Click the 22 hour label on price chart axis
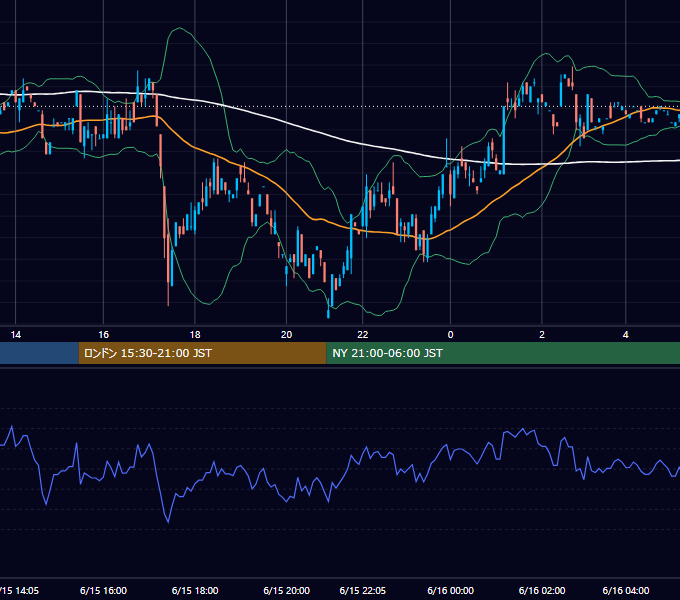Screen dimensions: 680x600 pyautogui.click(x=363, y=335)
